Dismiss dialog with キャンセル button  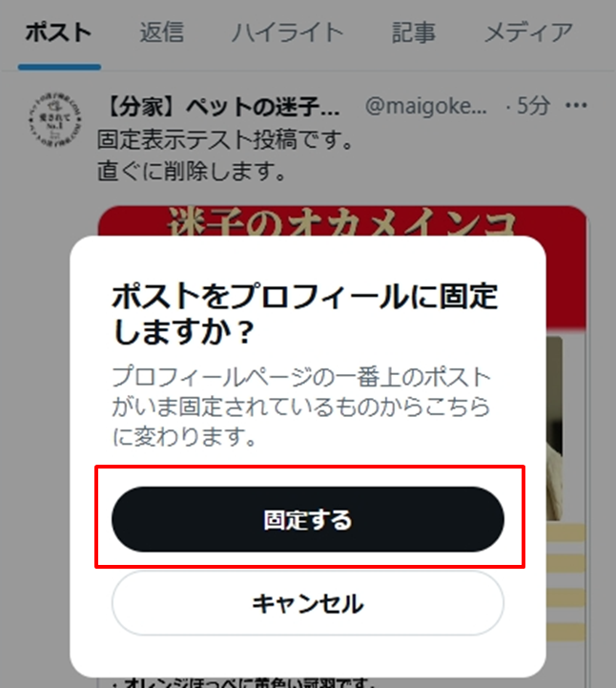coord(308,603)
